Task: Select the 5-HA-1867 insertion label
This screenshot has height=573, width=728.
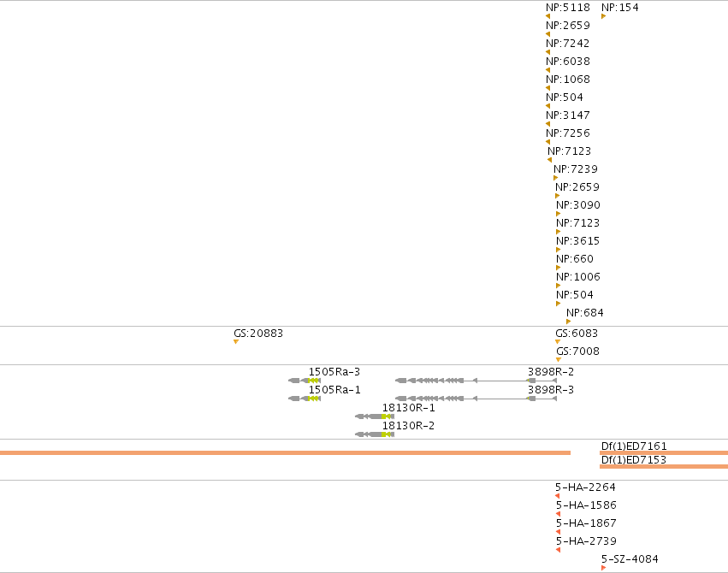Action: click(x=586, y=523)
